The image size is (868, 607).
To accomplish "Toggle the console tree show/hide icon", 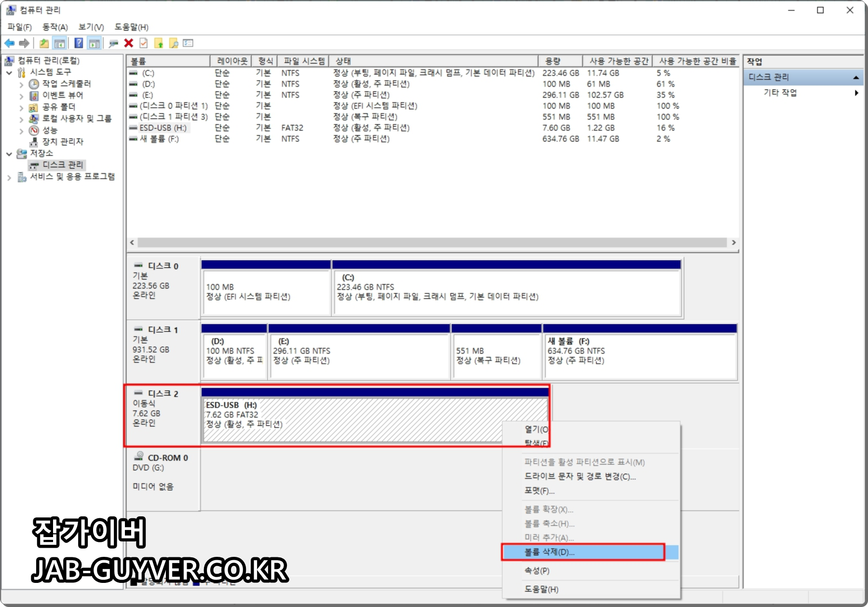I will 59,43.
